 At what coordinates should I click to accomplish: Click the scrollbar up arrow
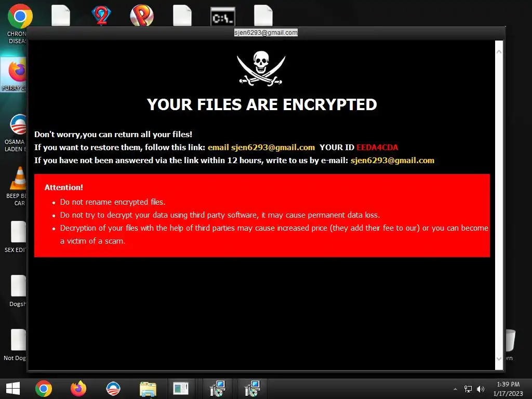[x=499, y=51]
